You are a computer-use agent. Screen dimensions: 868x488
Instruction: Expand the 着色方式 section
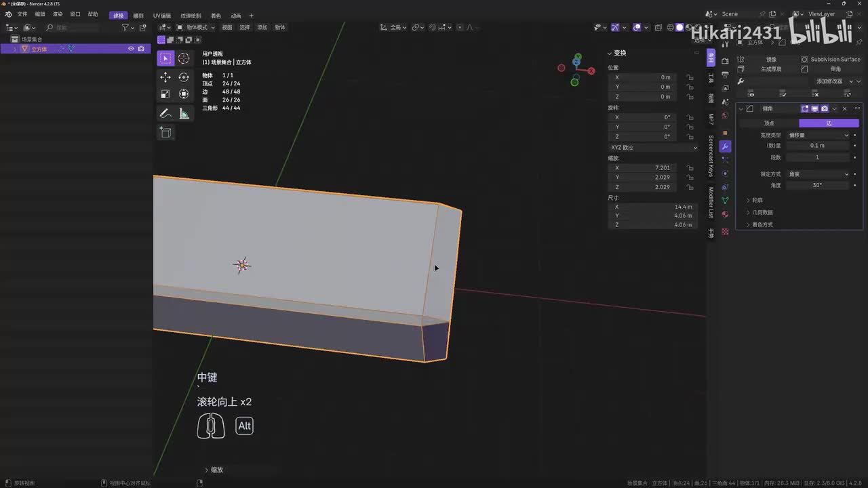pyautogui.click(x=762, y=224)
